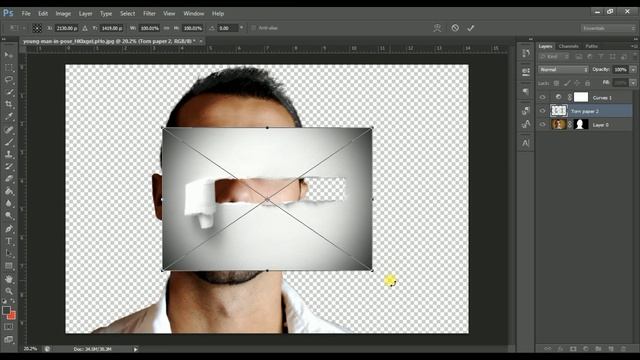Image resolution: width=640 pixels, height=360 pixels.
Task: Toggle maintain aspect ratio link
Action: coord(166,28)
